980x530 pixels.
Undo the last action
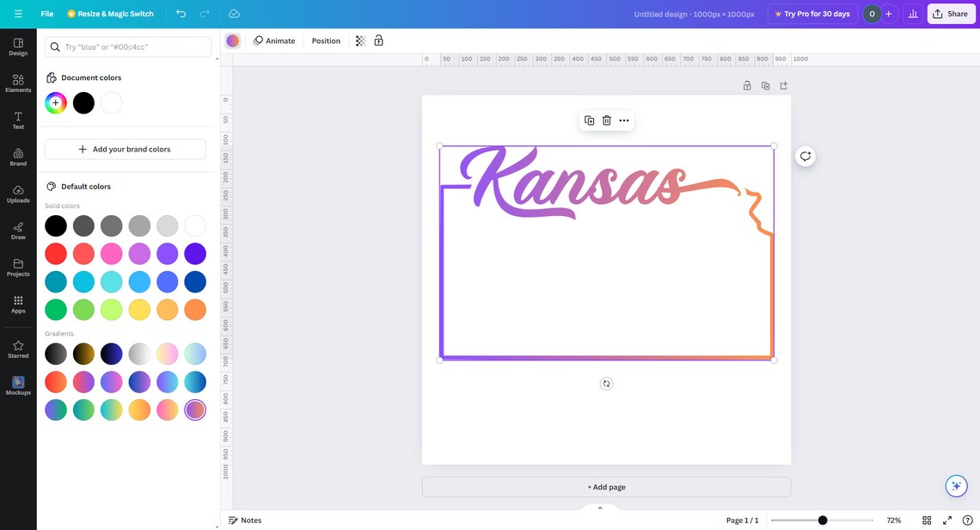pyautogui.click(x=180, y=13)
